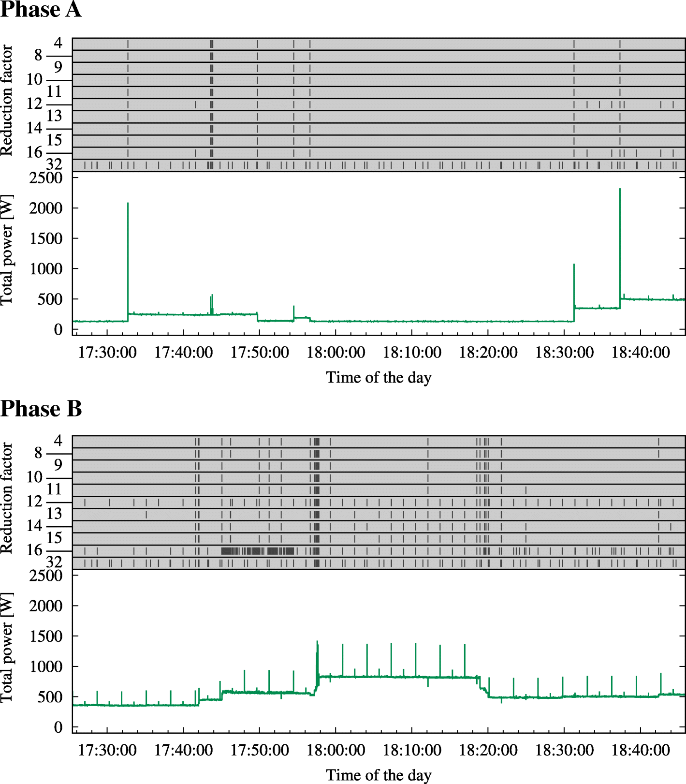This screenshot has height=784, width=686.
Task: Pick reduction factor label 11 in Phase B
Action: coord(54,489)
